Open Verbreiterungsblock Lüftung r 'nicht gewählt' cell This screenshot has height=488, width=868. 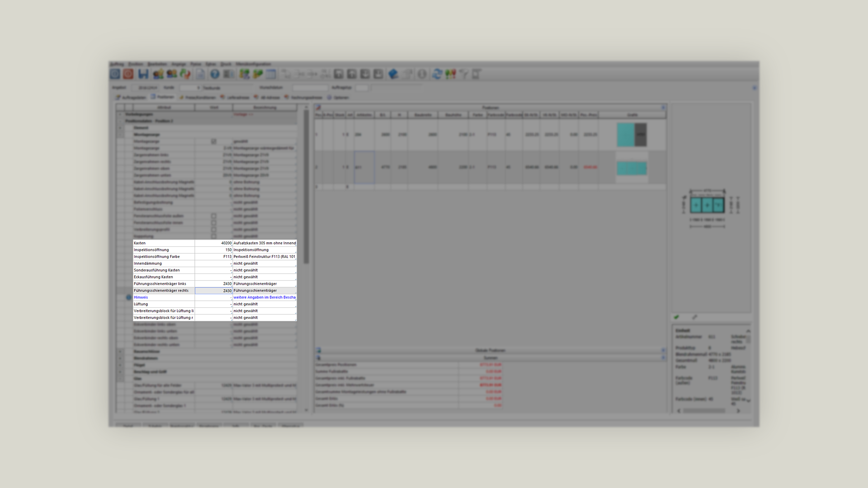click(x=264, y=318)
